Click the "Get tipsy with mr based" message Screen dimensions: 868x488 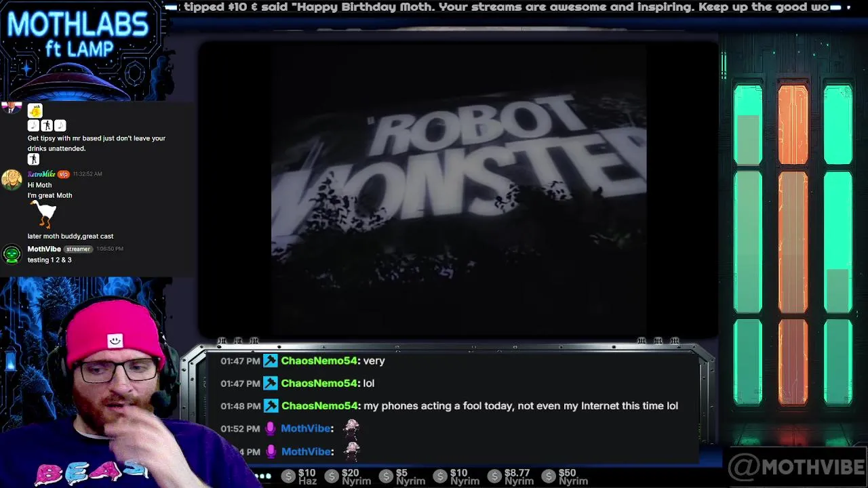(x=96, y=143)
